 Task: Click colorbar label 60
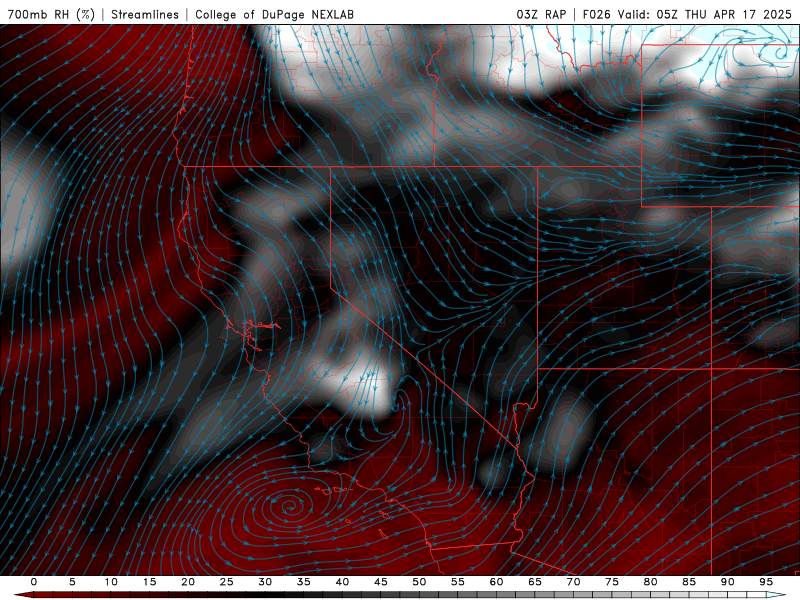pos(496,582)
